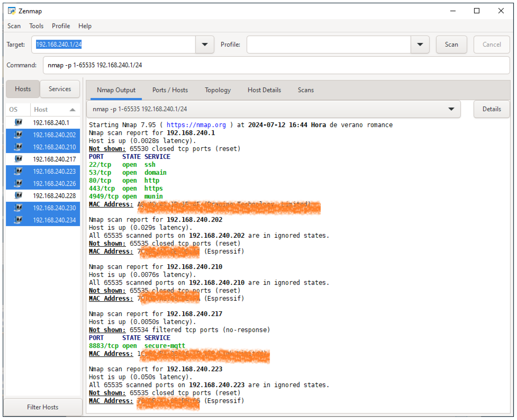This screenshot has width=517, height=420.
Task: Switch to the Ports / Hosts tab
Action: pos(170,90)
